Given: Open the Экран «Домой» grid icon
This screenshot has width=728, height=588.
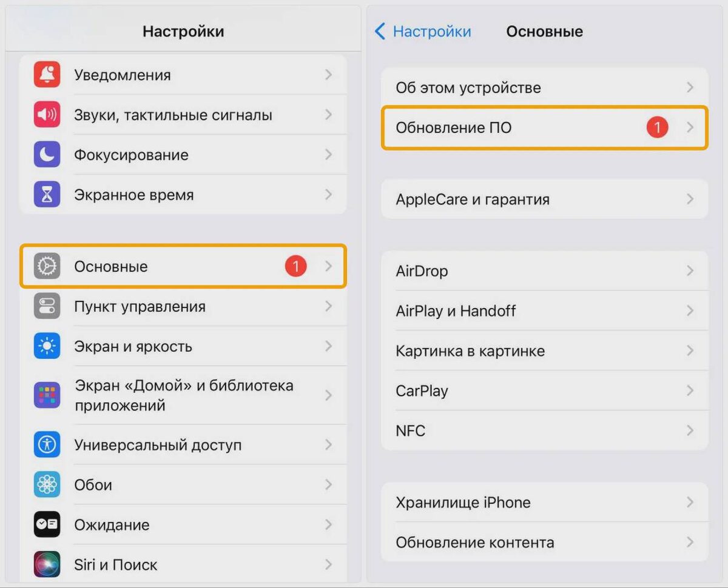Looking at the screenshot, I should point(47,394).
